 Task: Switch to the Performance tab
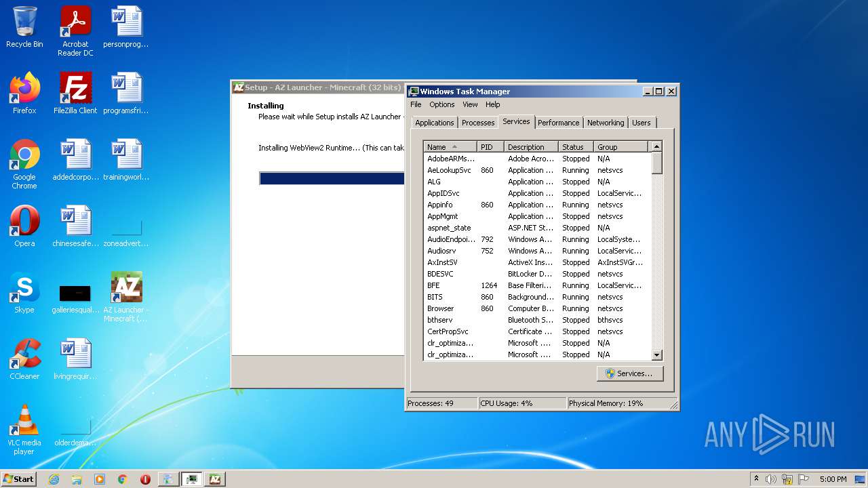[x=559, y=123]
